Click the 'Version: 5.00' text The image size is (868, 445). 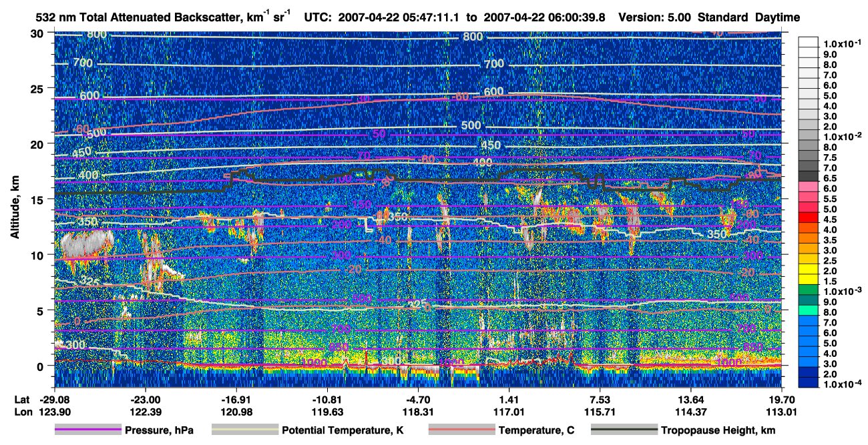pyautogui.click(x=655, y=17)
